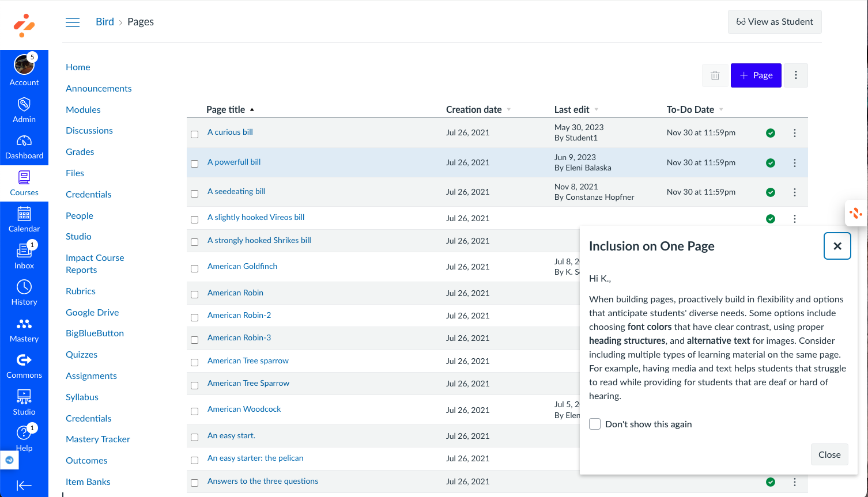Click published icon for Answers to the three questions
The image size is (868, 497).
pyautogui.click(x=771, y=482)
